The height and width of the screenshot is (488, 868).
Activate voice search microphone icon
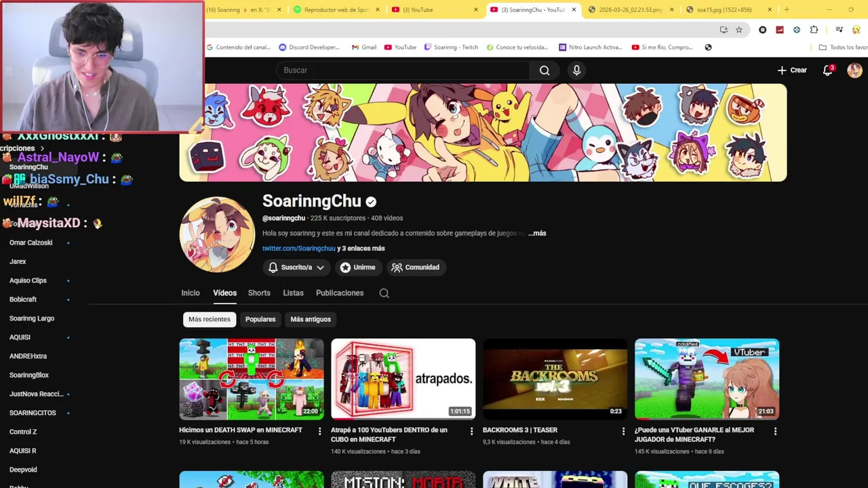(x=576, y=70)
